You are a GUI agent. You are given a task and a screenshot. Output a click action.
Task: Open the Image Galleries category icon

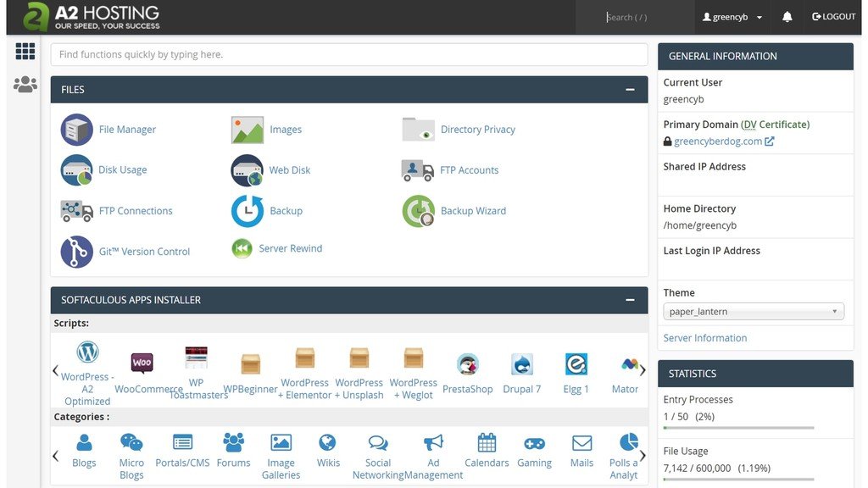[x=281, y=442]
